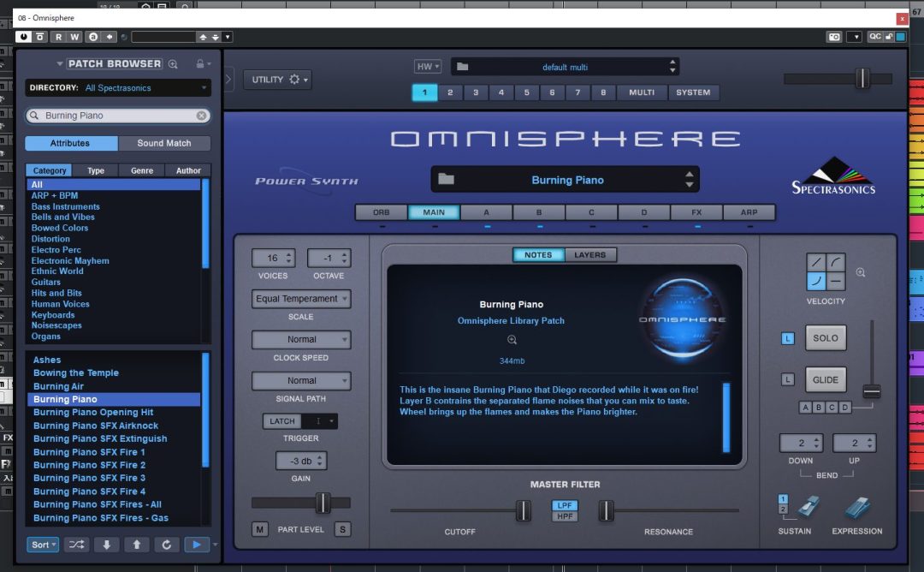Switch to the ORB tab
The height and width of the screenshot is (572, 924).
[x=382, y=212]
